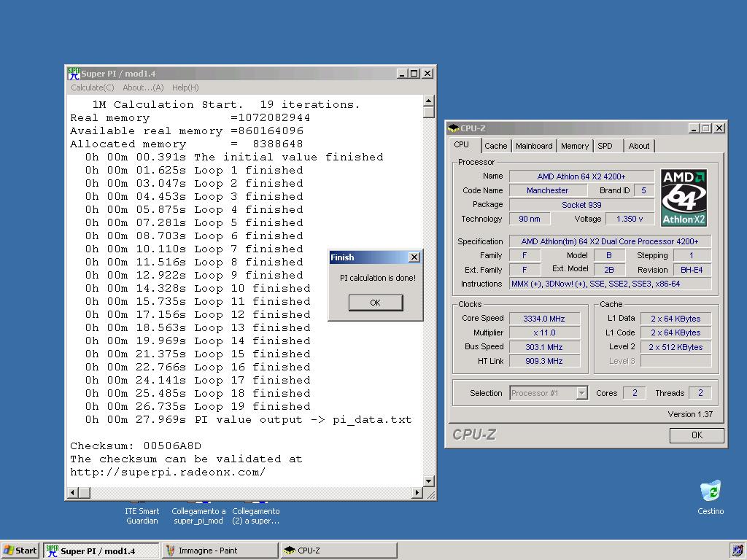The height and width of the screenshot is (560, 747).
Task: Click the Super PI vertical scrollbar down arrow
Action: (428, 481)
